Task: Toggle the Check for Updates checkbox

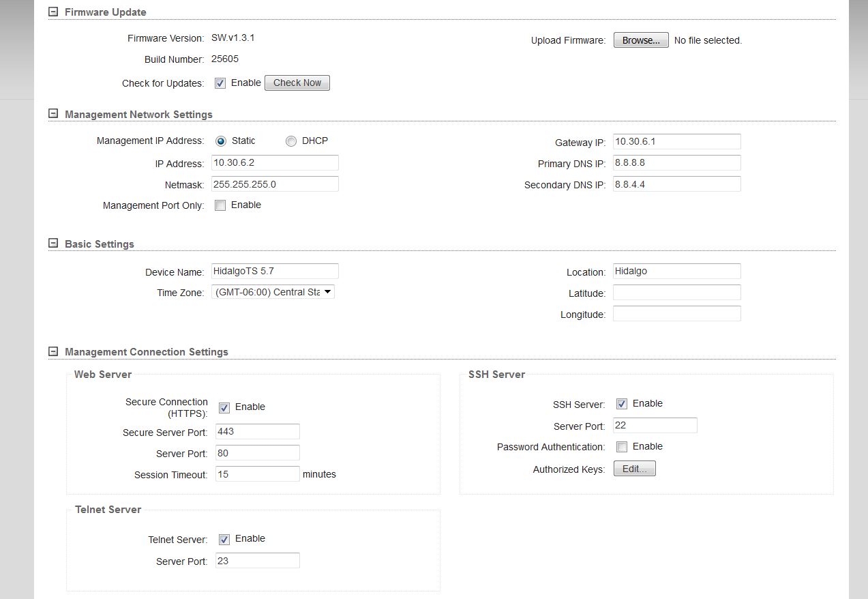Action: pyautogui.click(x=220, y=83)
